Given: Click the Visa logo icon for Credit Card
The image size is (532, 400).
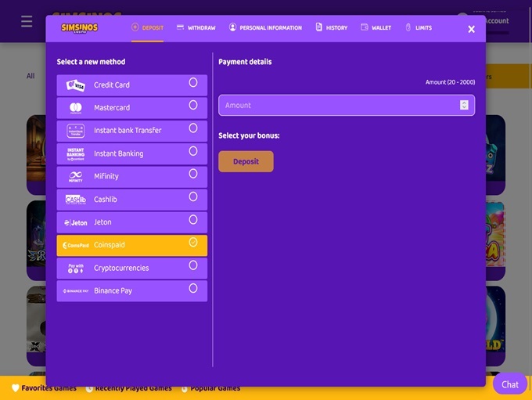Looking at the screenshot, I should [x=76, y=85].
